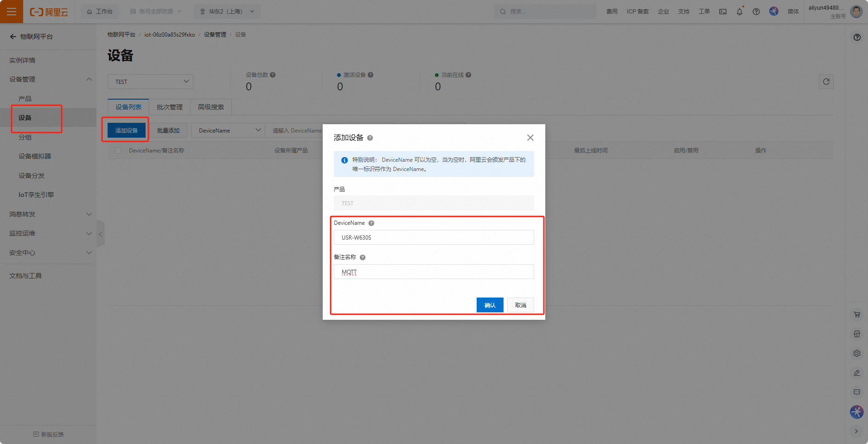Screen dimensions: 868x444
Task: Open shopping cart icon in right sidebar
Action: (x=856, y=315)
